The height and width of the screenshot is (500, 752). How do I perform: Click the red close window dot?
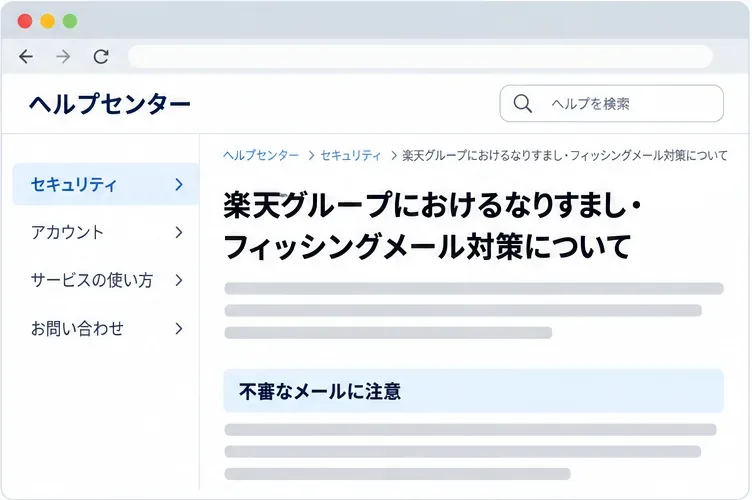tap(25, 21)
